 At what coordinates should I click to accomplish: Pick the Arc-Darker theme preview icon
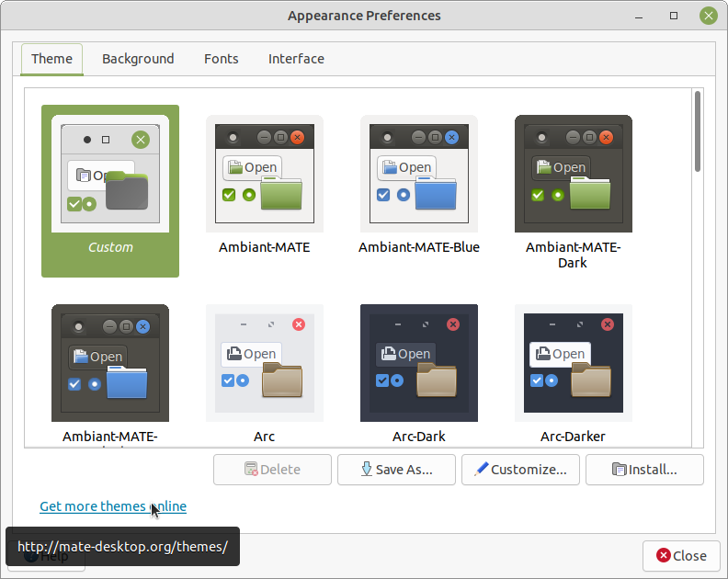574,363
